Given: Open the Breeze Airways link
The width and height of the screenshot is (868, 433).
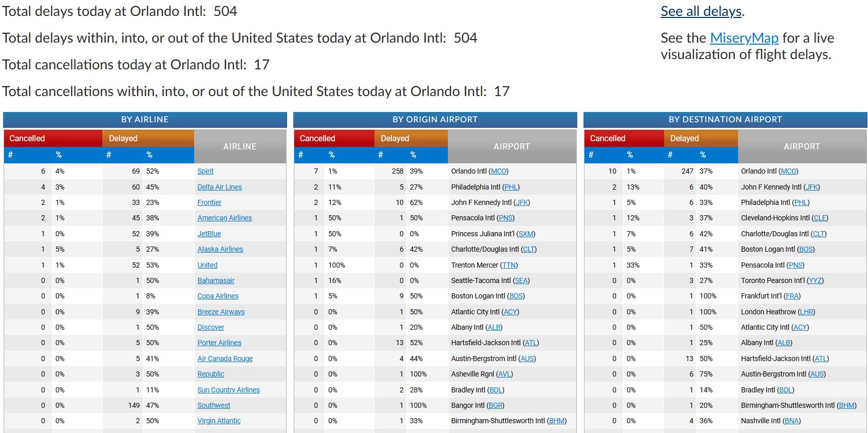Looking at the screenshot, I should tap(221, 312).
